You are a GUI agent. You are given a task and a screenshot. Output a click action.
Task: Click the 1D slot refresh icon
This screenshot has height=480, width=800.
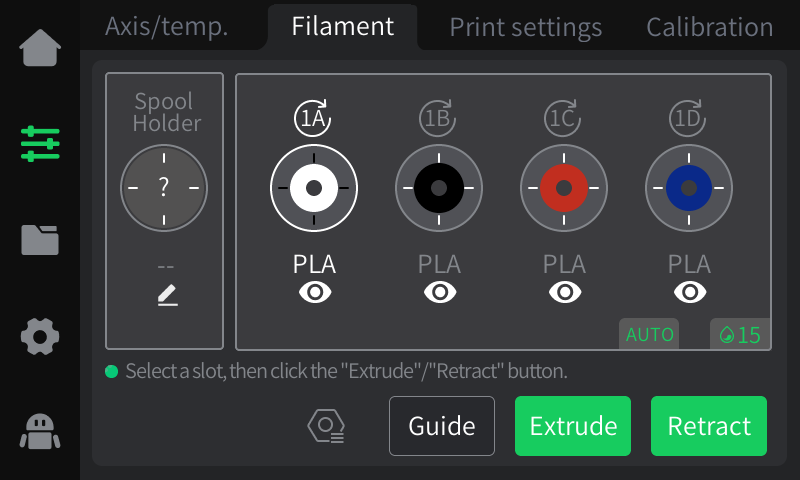[688, 118]
